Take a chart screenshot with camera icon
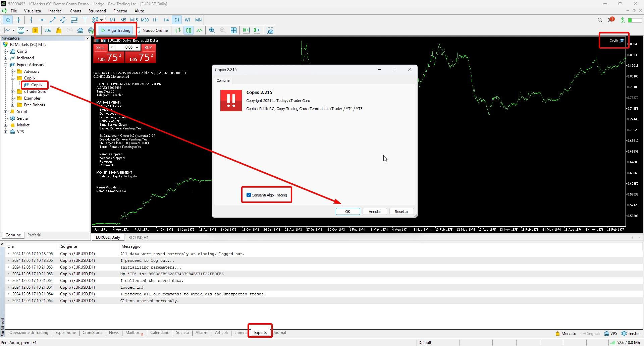The image size is (644, 346). coord(270,31)
